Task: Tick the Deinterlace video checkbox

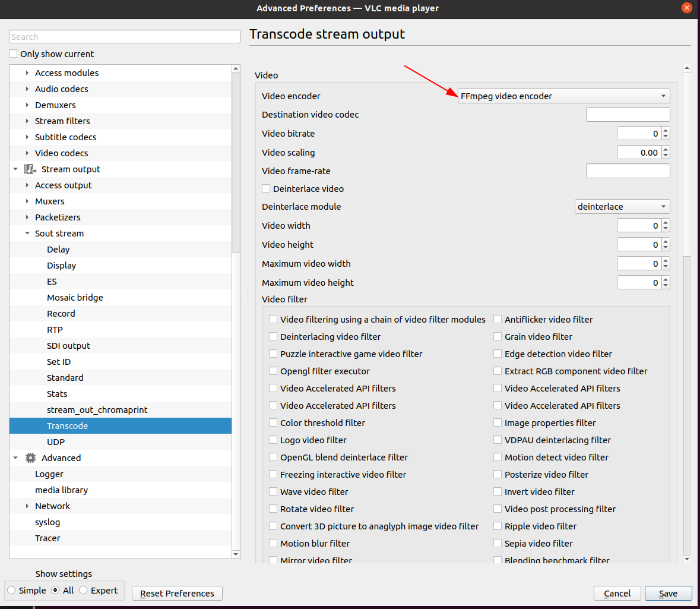Action: coord(266,188)
